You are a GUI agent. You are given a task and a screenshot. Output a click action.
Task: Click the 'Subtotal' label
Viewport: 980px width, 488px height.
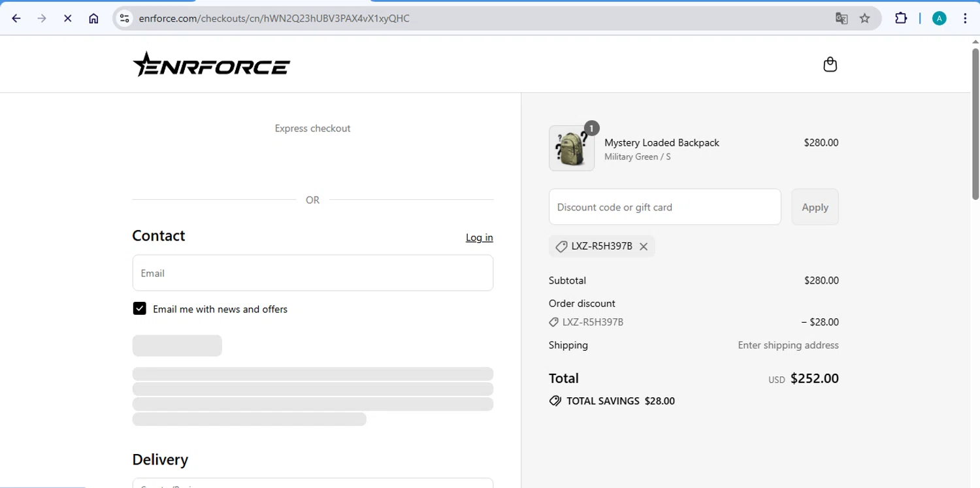567,280
